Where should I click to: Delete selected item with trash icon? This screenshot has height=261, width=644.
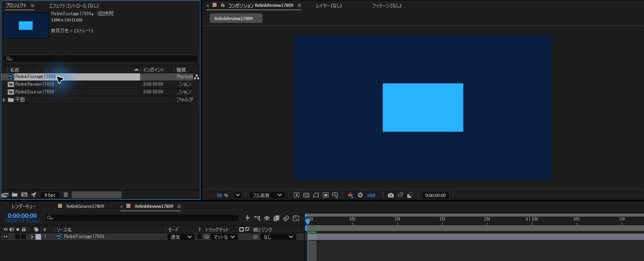[66, 195]
